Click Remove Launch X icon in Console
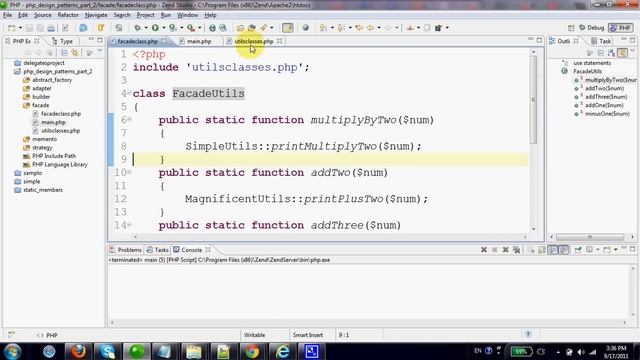 (505, 249)
